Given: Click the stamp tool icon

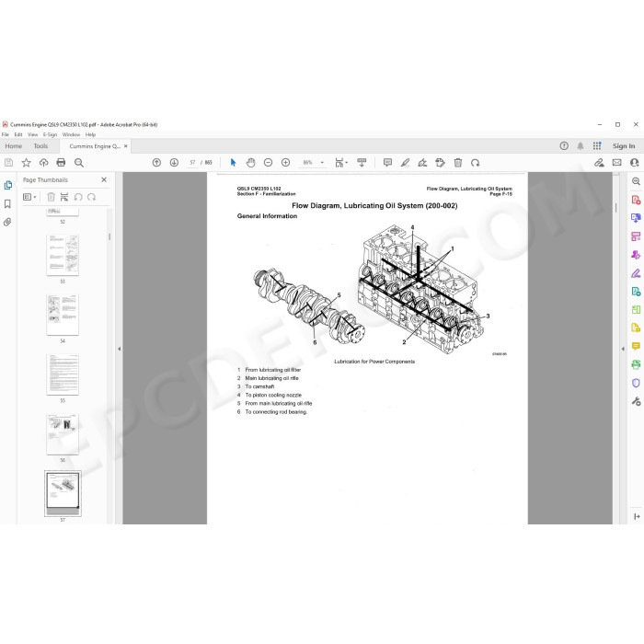Looking at the screenshot, I should tap(441, 163).
